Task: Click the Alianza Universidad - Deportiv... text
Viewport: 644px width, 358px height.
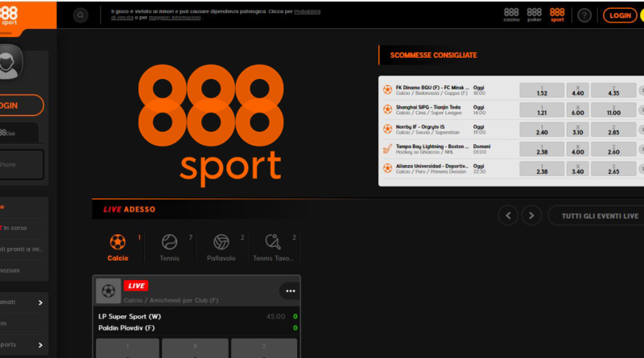Action: click(x=432, y=167)
